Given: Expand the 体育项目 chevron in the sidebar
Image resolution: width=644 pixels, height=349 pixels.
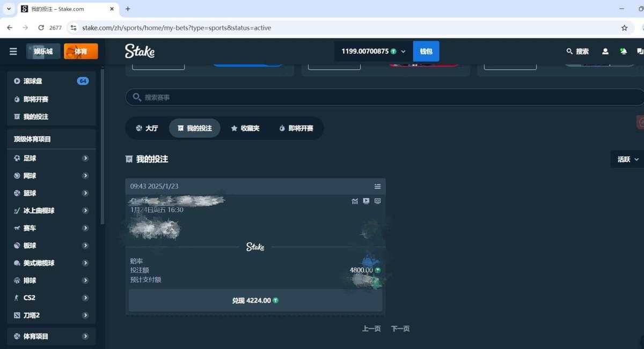Looking at the screenshot, I should (x=85, y=336).
